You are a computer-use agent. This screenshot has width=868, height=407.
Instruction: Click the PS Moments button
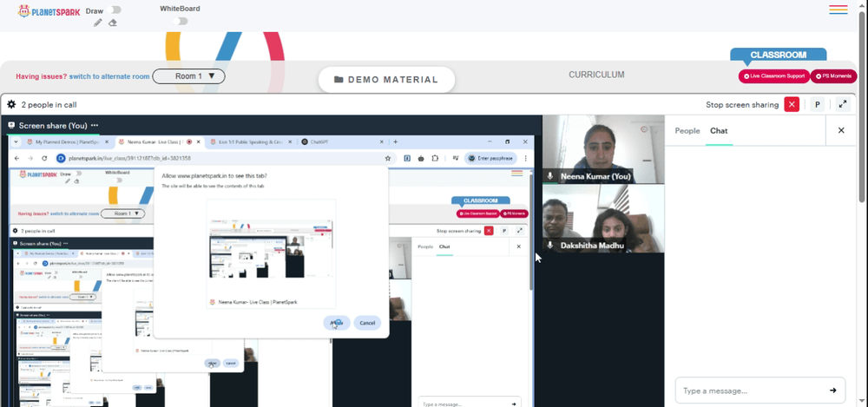click(x=833, y=76)
